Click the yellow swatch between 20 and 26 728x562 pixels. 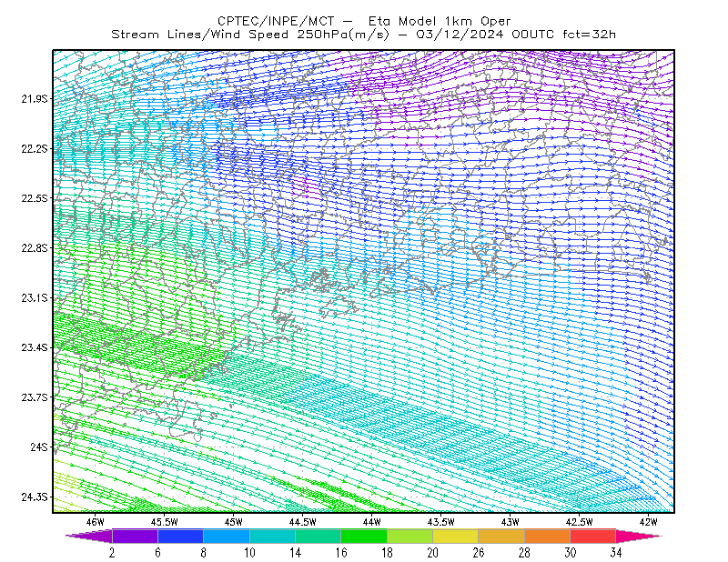456,536
